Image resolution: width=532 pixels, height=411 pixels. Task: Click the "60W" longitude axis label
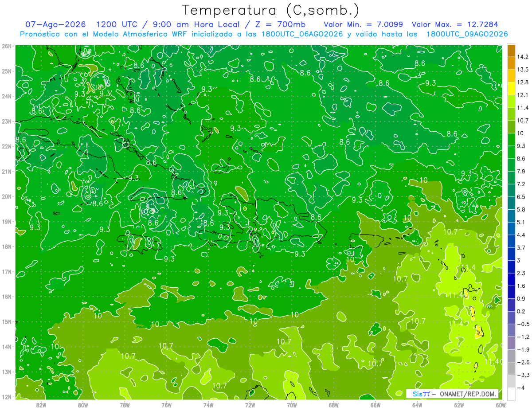501,405
